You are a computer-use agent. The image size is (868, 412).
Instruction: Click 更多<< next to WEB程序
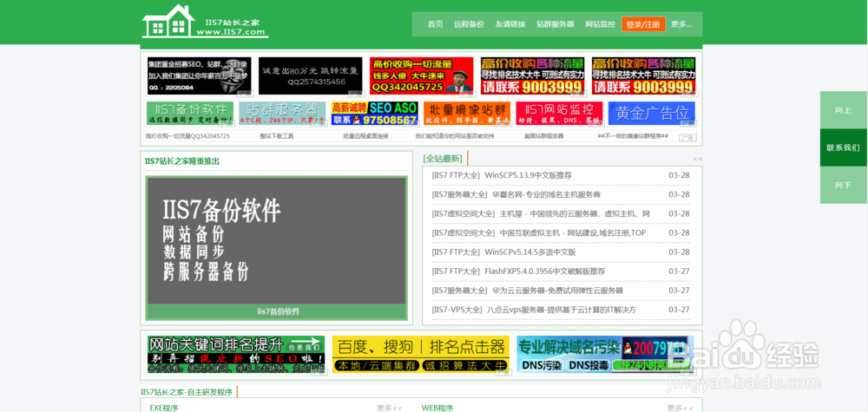681,409
